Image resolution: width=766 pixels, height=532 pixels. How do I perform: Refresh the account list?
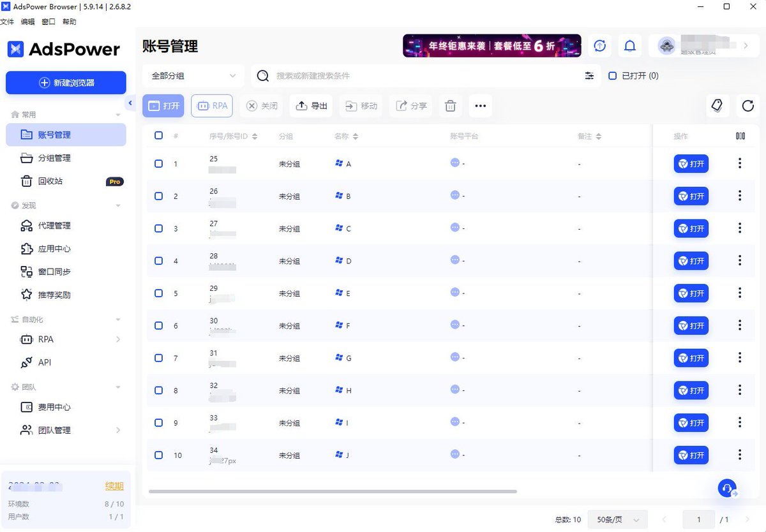(x=747, y=106)
